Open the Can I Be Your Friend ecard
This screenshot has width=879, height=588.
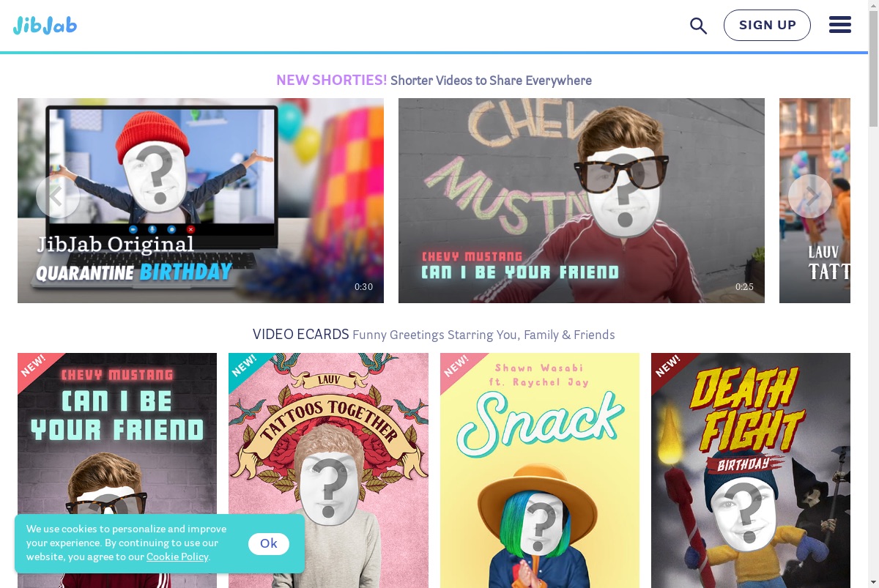tap(117, 470)
